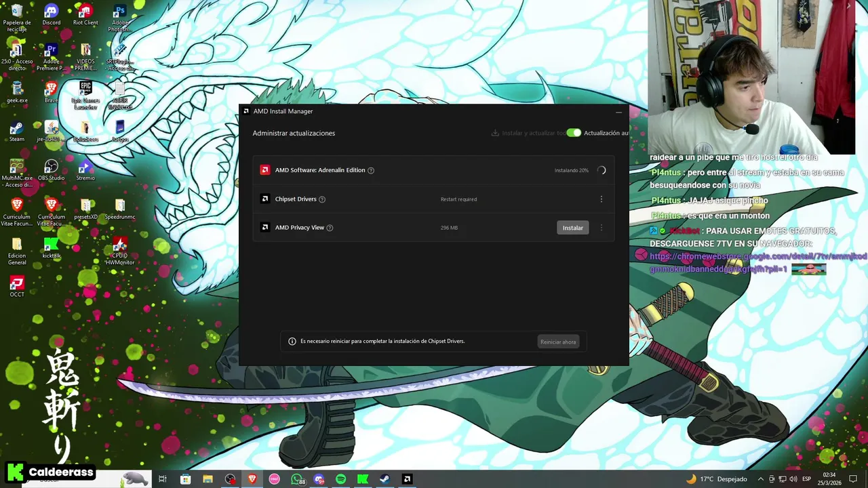Image resolution: width=868 pixels, height=488 pixels.
Task: Open the Kick app in the taskbar
Action: click(363, 479)
